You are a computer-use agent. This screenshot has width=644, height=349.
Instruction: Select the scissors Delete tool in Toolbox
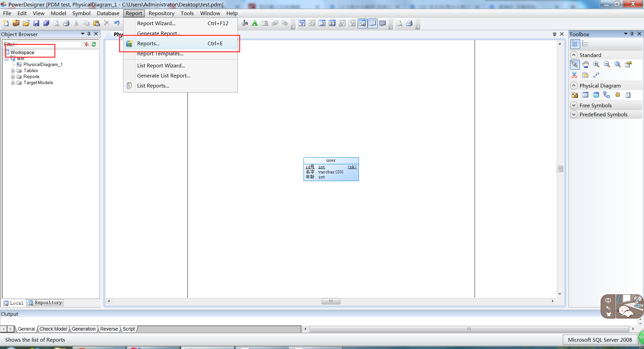[575, 75]
